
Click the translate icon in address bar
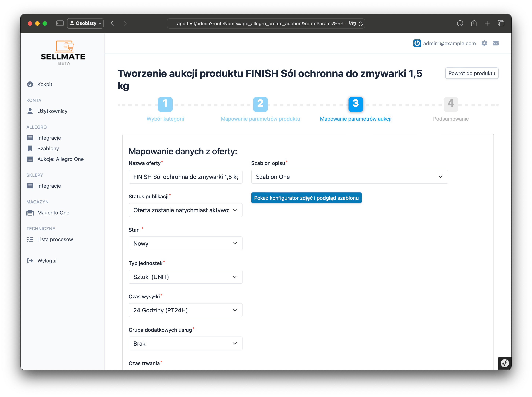[353, 23]
